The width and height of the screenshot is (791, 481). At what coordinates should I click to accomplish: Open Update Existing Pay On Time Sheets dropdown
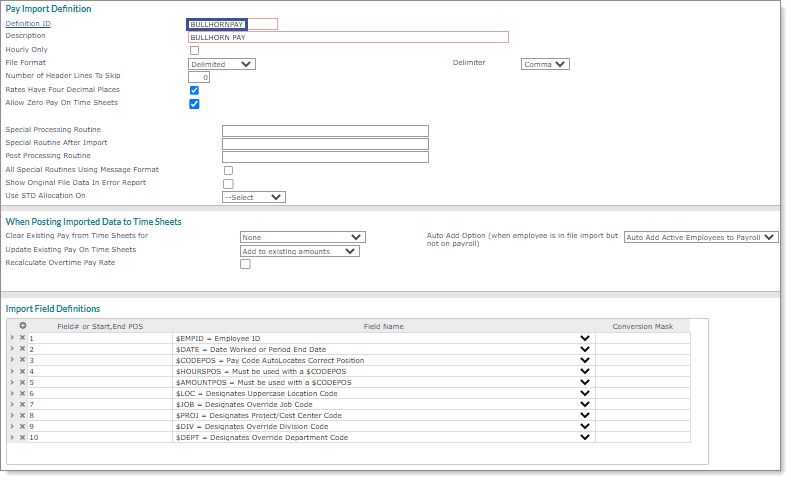(299, 251)
